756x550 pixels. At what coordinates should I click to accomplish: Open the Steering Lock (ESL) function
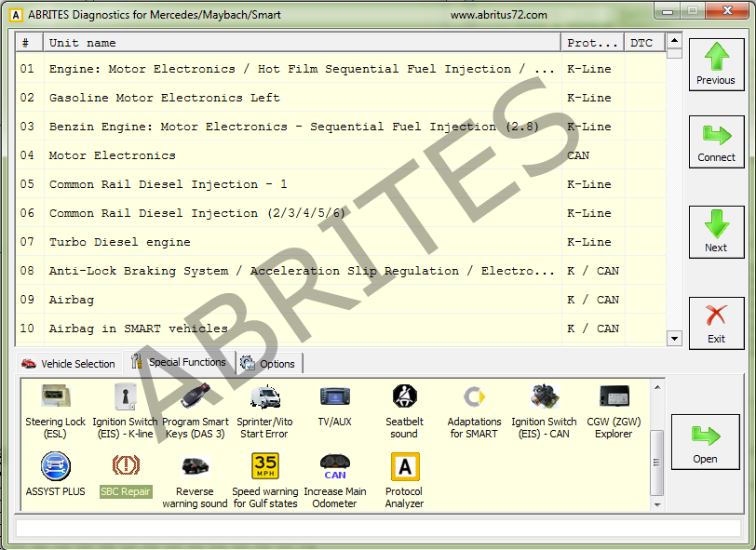point(55,411)
